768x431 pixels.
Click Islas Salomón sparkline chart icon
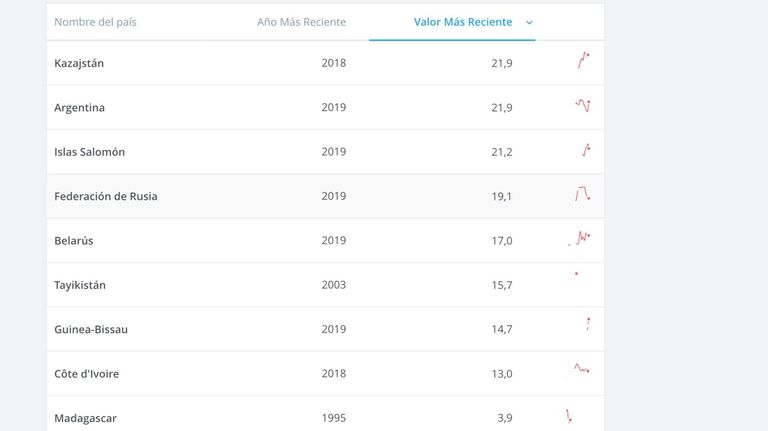click(586, 150)
